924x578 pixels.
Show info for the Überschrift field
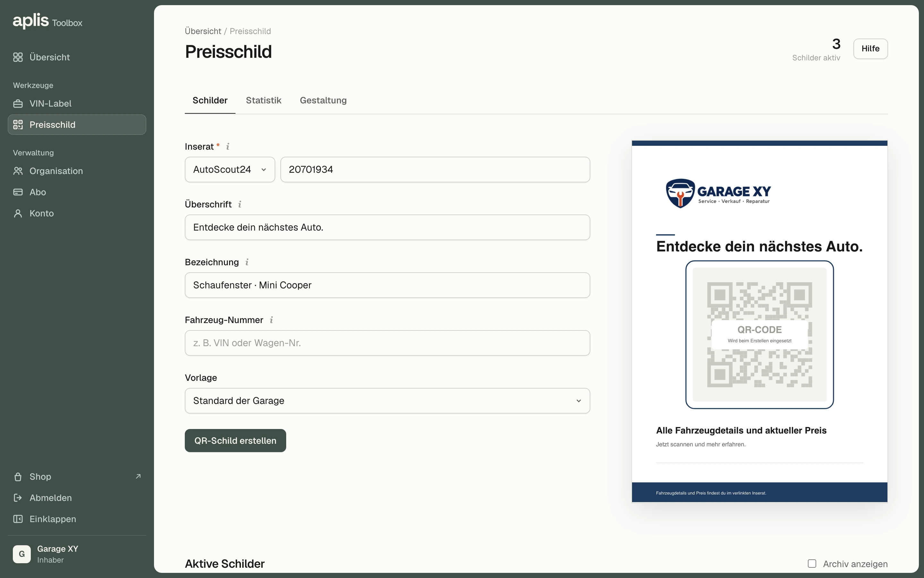pyautogui.click(x=240, y=204)
